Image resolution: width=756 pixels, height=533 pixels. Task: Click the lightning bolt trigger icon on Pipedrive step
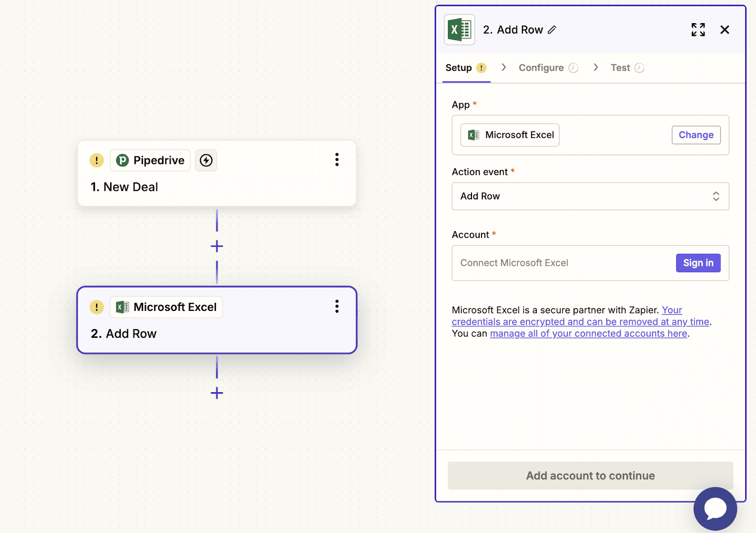click(206, 160)
